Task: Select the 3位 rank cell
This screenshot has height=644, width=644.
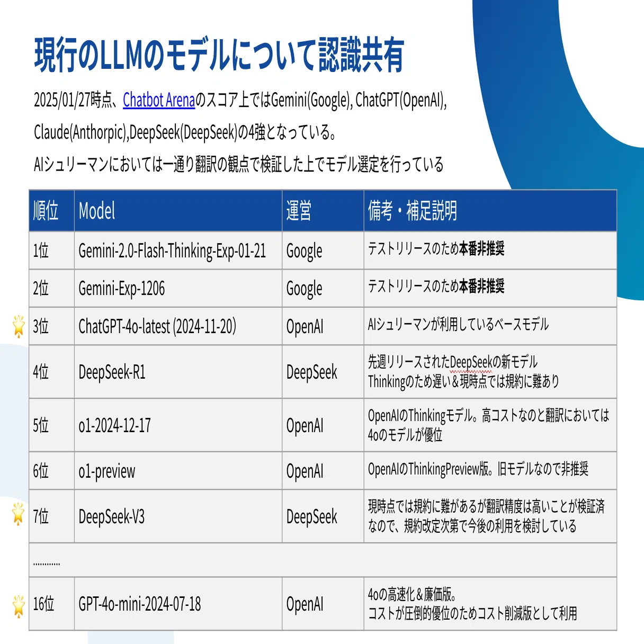Action: [x=52, y=326]
